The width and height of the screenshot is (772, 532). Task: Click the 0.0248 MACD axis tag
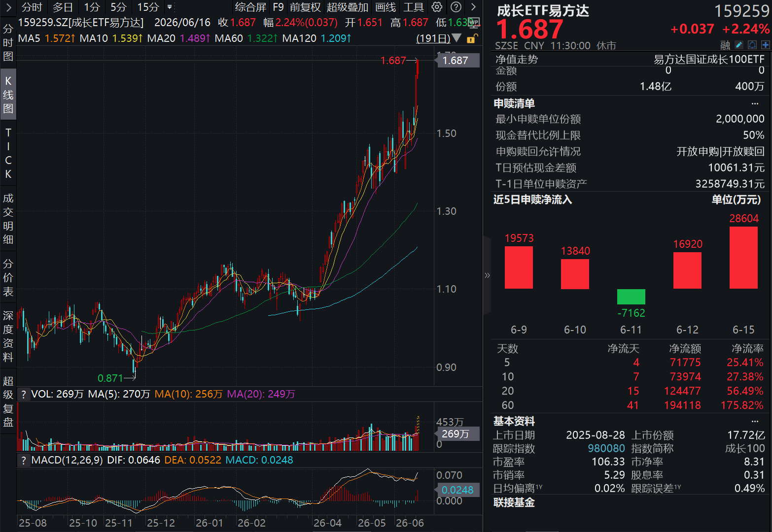(456, 490)
